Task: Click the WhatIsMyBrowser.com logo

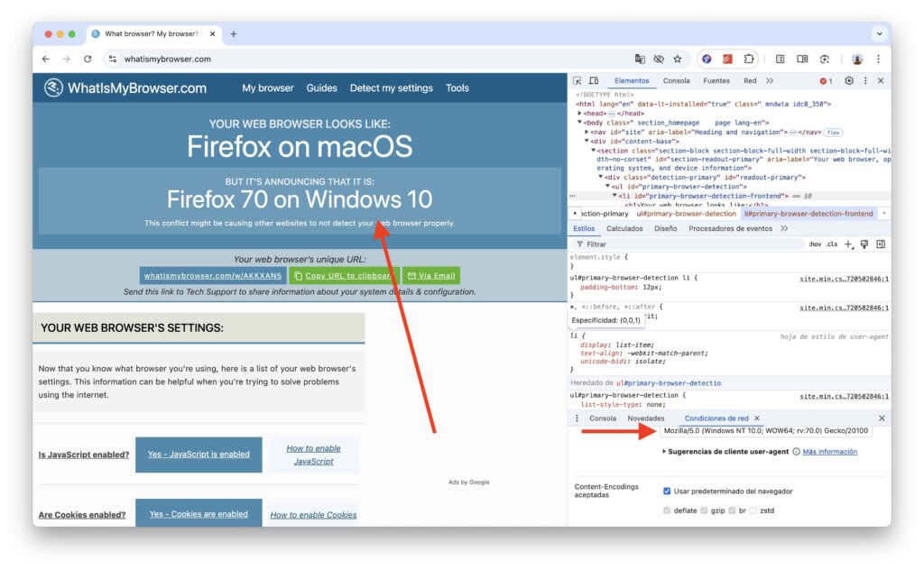Action: pyautogui.click(x=125, y=88)
